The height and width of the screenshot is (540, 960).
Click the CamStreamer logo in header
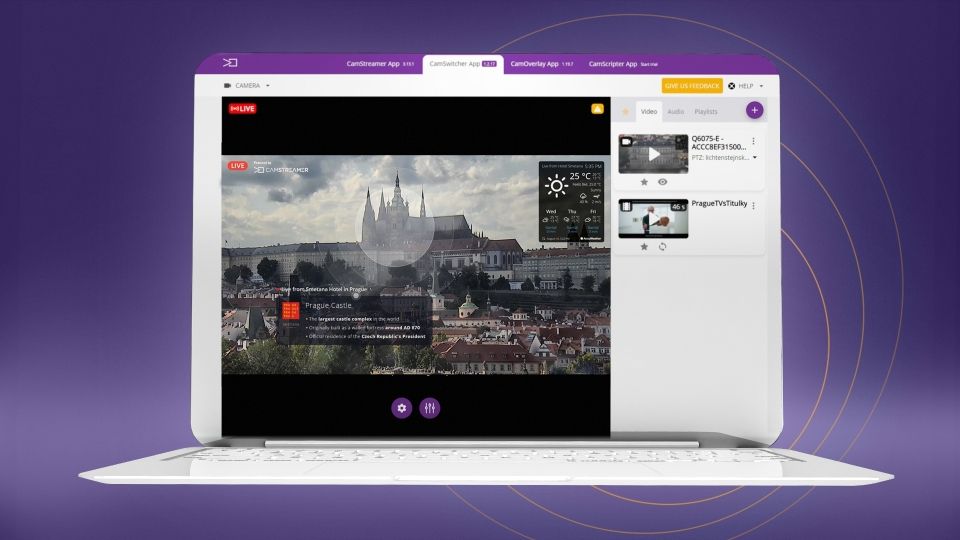pyautogui.click(x=230, y=63)
